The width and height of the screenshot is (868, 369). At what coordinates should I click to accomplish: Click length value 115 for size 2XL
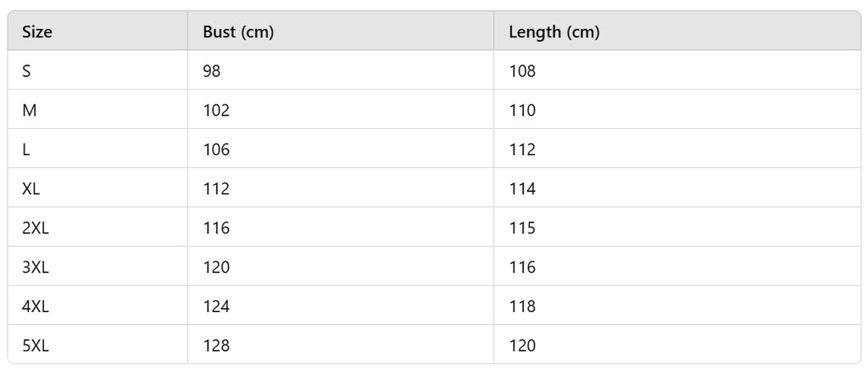[x=522, y=228]
